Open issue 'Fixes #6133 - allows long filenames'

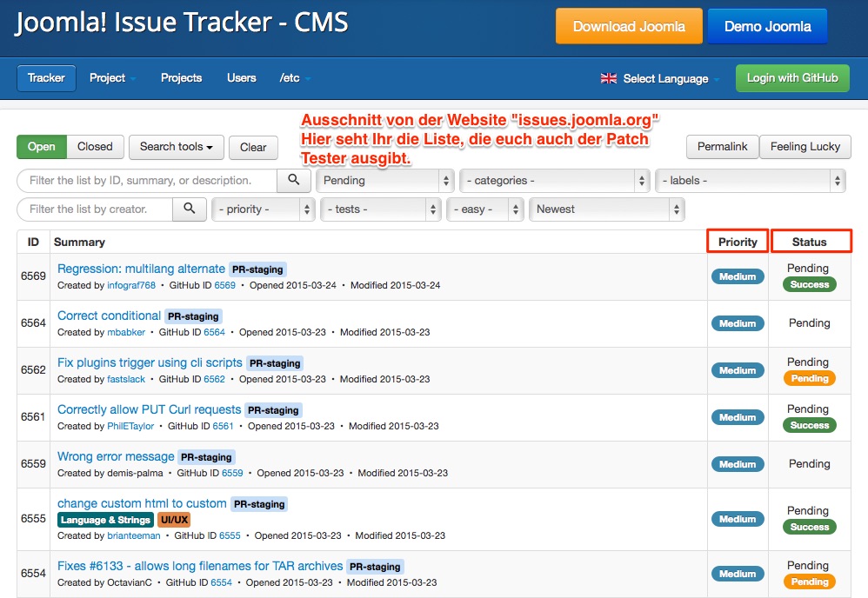click(x=200, y=567)
